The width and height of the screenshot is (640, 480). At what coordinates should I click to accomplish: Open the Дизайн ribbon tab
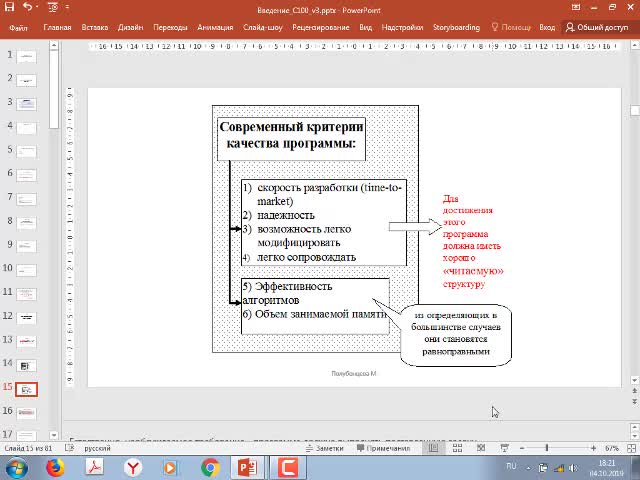pyautogui.click(x=130, y=27)
